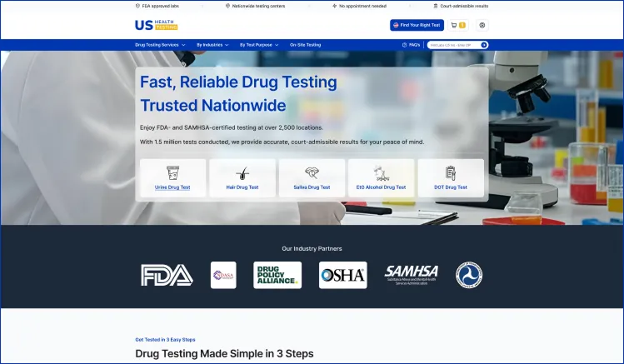The image size is (624, 364).
Task: Open the Saliva Drug Test link
Action: [312, 187]
